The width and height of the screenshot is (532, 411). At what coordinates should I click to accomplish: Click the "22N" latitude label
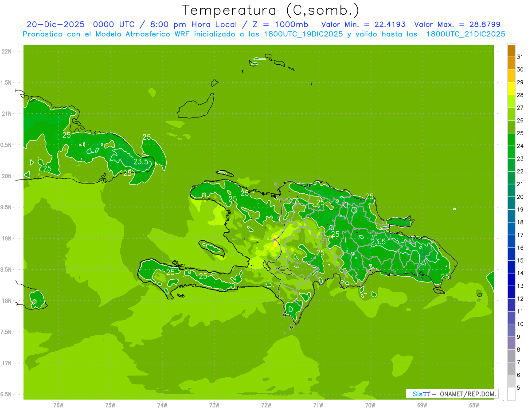click(x=8, y=51)
